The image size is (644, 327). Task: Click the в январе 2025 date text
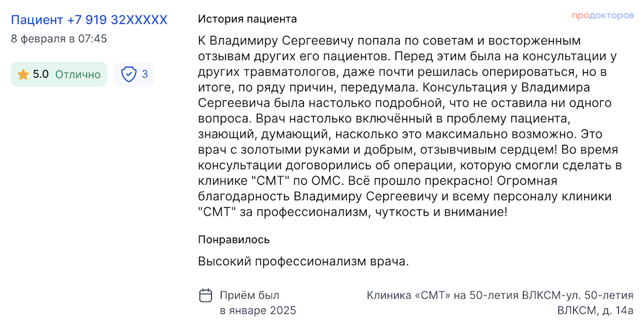(258, 311)
